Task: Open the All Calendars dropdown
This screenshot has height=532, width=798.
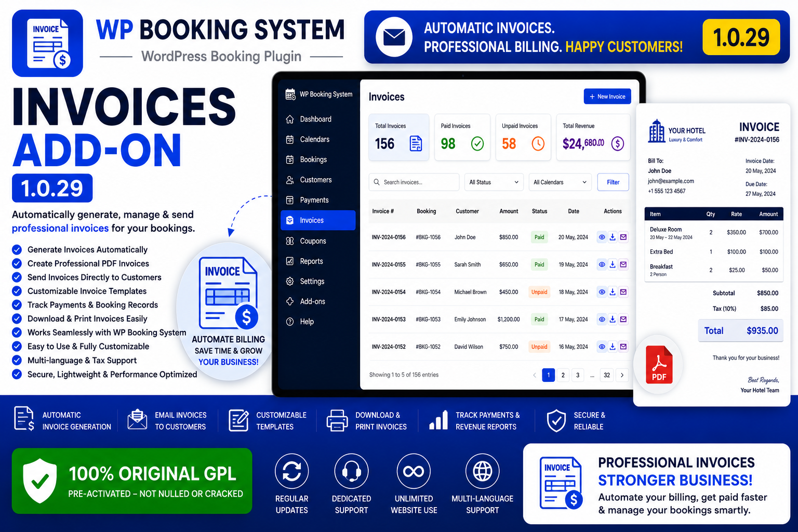Action: [560, 182]
